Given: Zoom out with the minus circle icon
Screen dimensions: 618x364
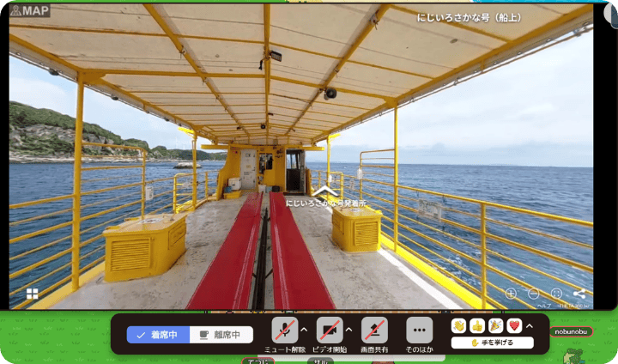Looking at the screenshot, I should click(x=534, y=294).
